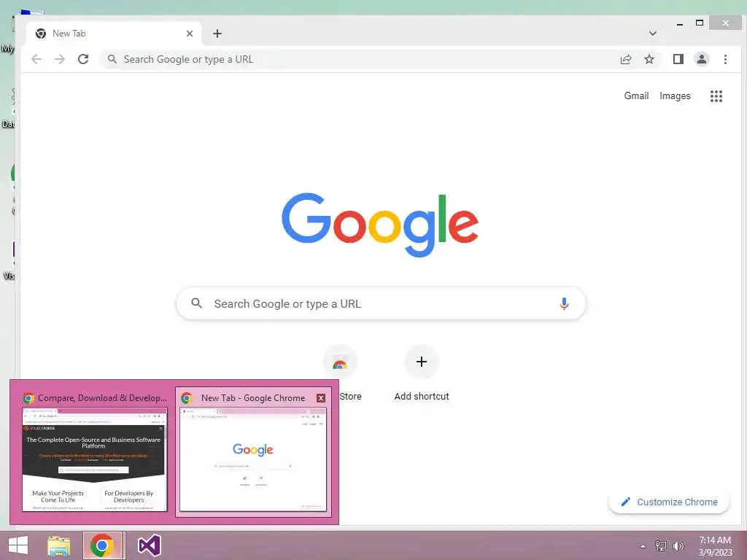Open the network status tray icon

[660, 545]
